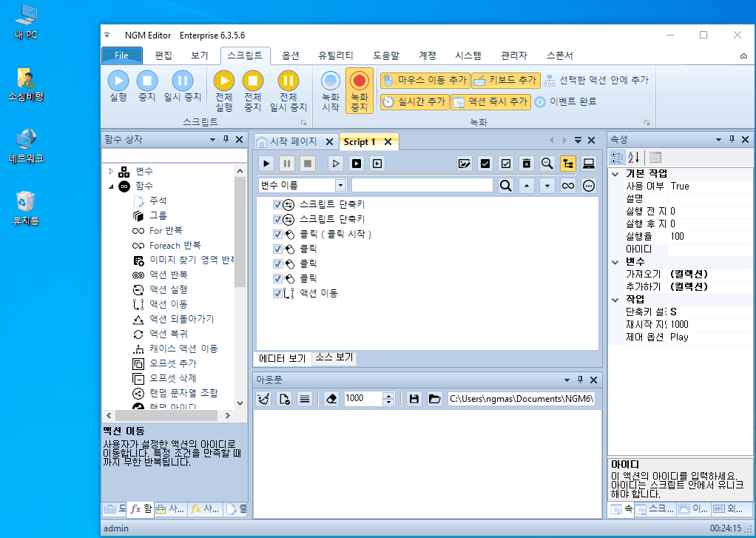The width and height of the screenshot is (756, 538).
Task: Switch to 소스 보기 tab
Action: [334, 357]
